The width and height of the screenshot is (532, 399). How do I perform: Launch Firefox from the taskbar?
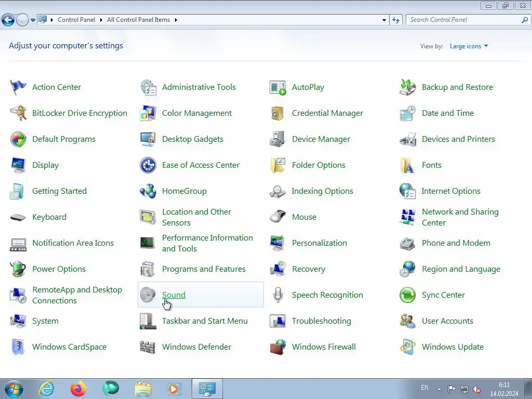click(78, 389)
